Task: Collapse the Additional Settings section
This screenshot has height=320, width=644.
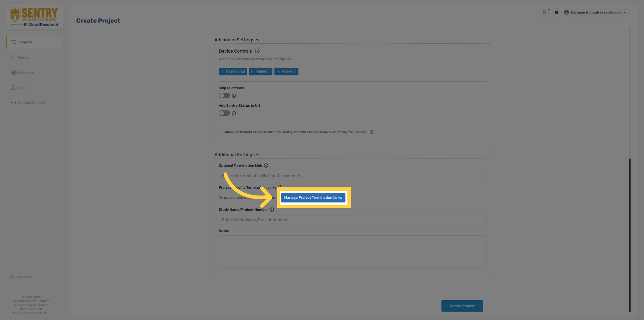Action: click(x=257, y=154)
